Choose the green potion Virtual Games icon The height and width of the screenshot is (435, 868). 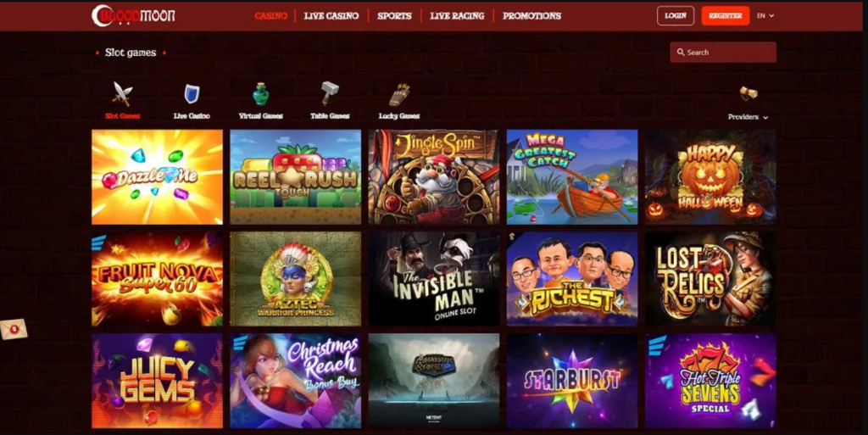click(x=261, y=94)
